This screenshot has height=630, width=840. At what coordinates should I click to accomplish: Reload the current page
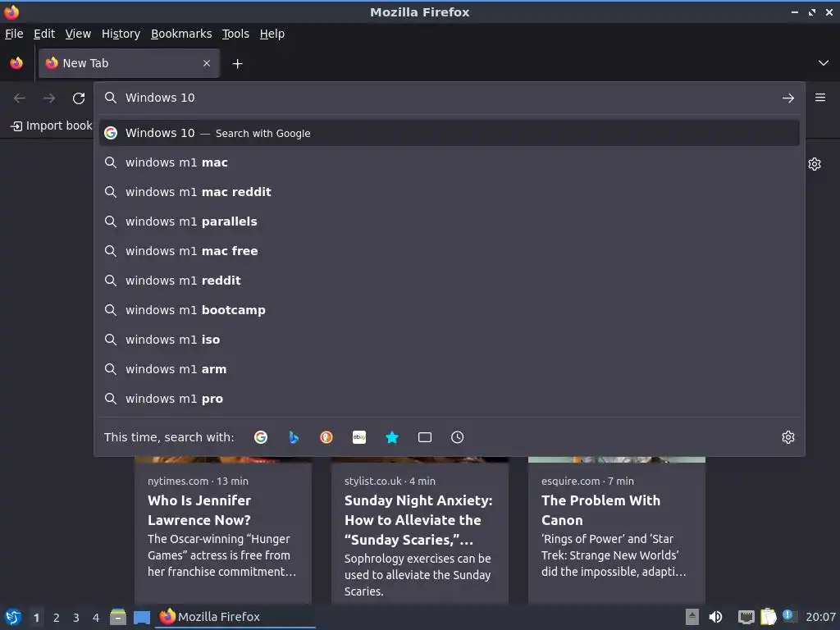(79, 98)
